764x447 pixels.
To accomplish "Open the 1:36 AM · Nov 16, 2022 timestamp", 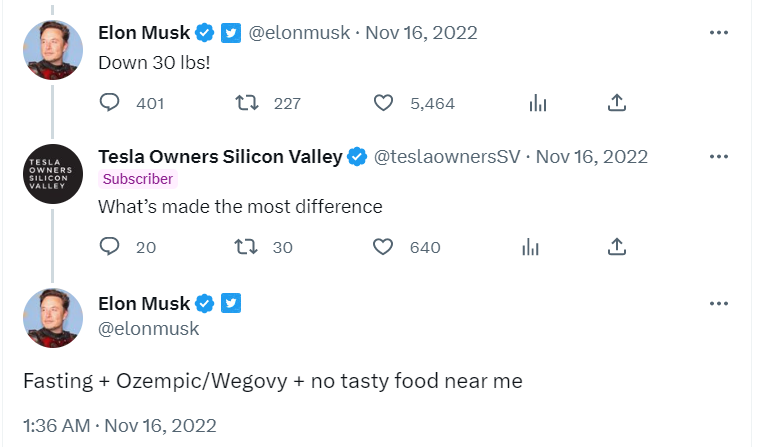I will tap(119, 424).
